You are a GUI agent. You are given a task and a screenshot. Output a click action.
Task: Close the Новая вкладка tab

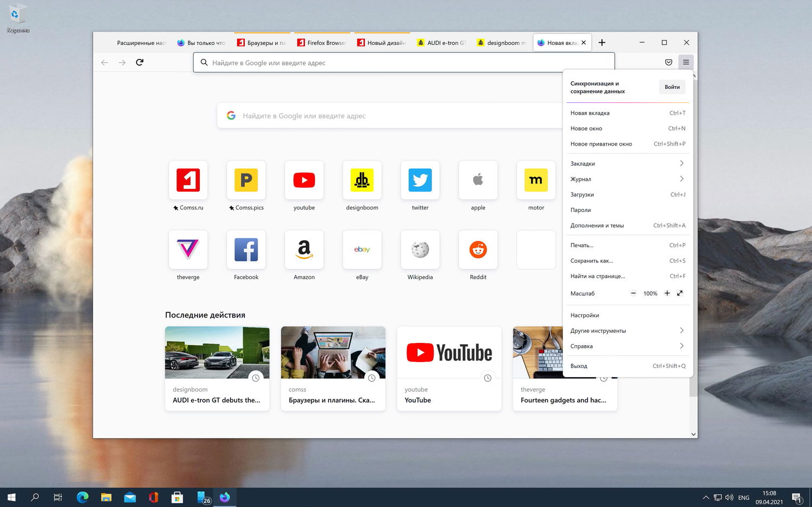584,43
